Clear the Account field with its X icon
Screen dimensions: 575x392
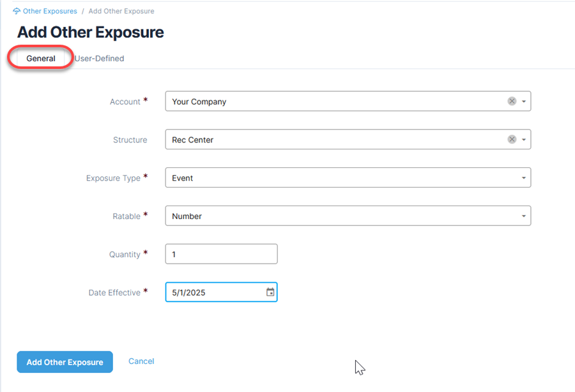[x=512, y=101]
